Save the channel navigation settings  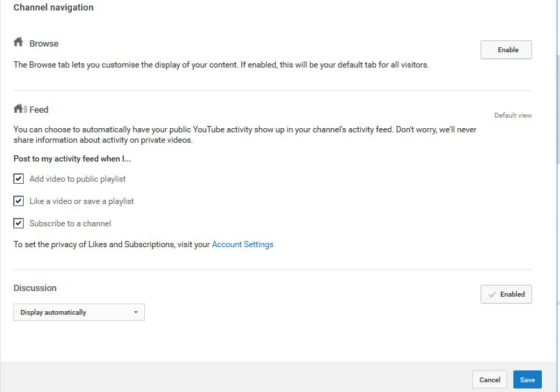(x=527, y=380)
